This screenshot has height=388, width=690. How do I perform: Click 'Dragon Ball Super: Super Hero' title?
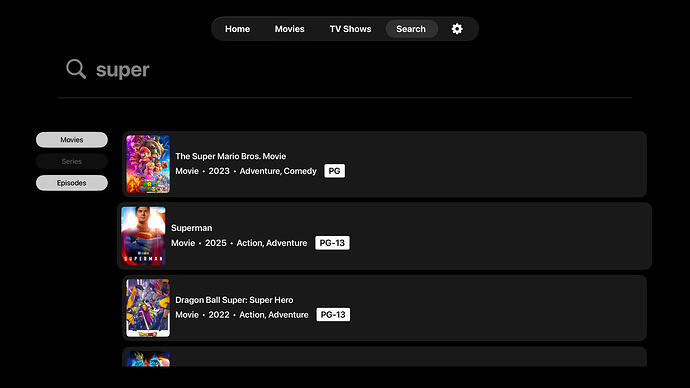[x=234, y=300]
